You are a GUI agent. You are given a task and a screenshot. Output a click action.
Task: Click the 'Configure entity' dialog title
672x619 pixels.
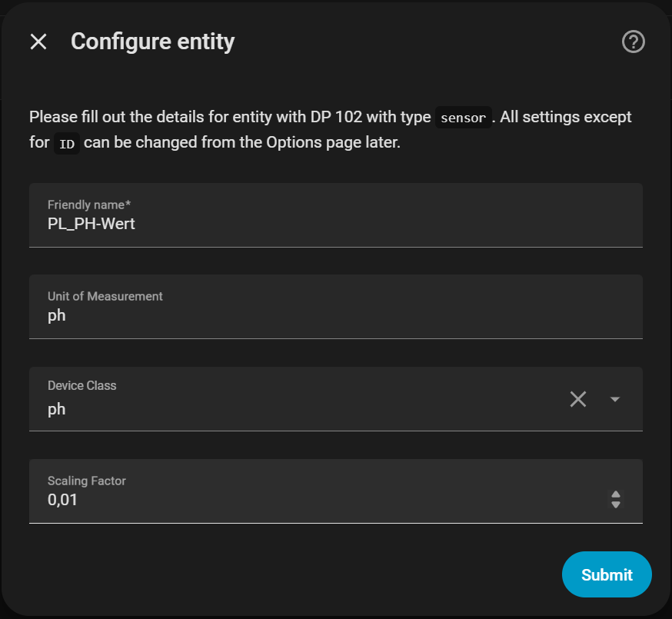(152, 42)
